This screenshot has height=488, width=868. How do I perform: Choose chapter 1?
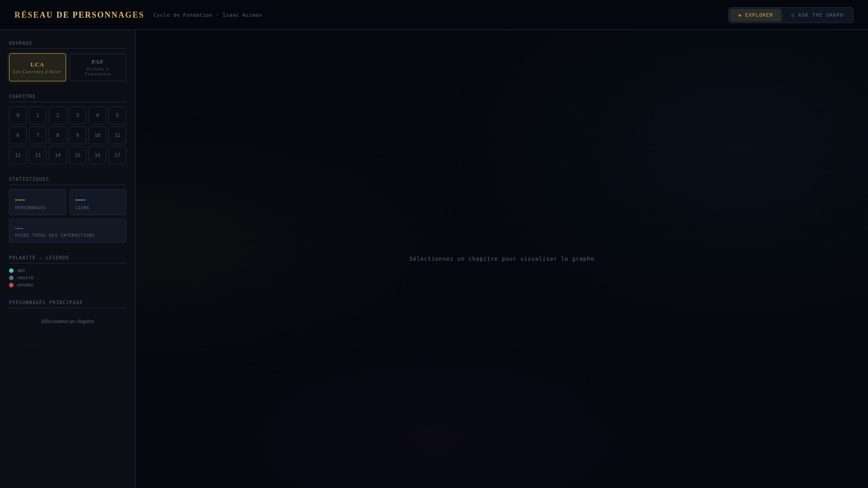tap(38, 116)
